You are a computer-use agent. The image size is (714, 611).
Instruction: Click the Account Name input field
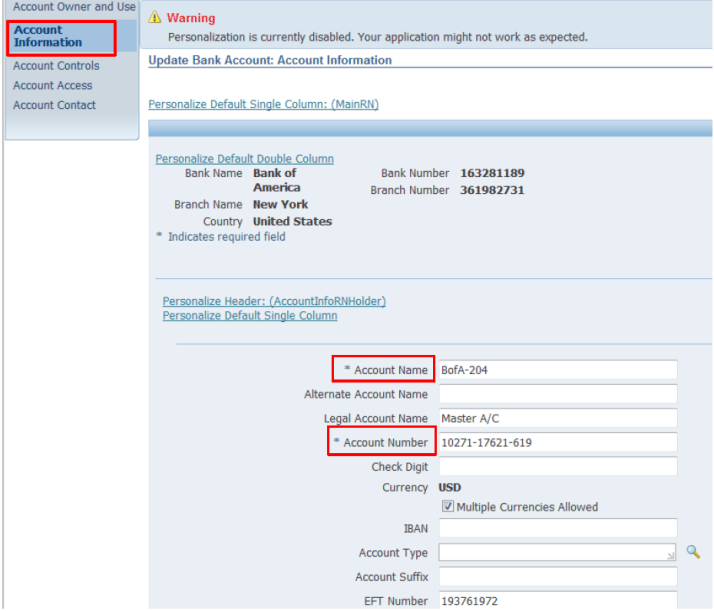pyautogui.click(x=557, y=370)
